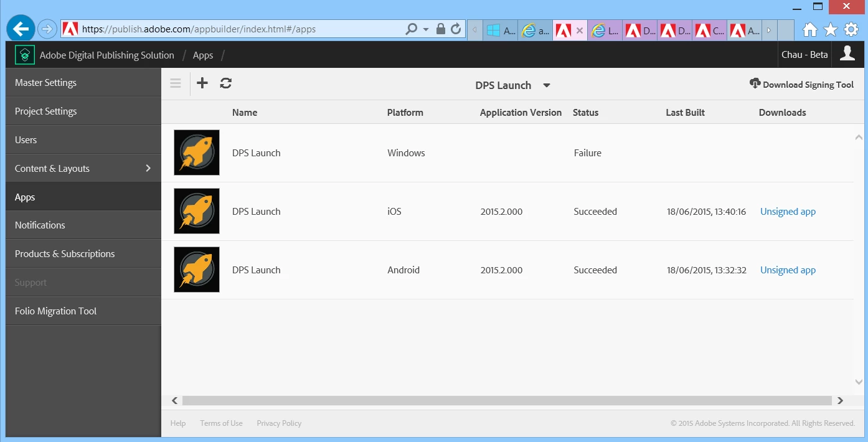Viewport: 868px width, 442px height.
Task: Add a new app with the plus icon
Action: tap(202, 83)
